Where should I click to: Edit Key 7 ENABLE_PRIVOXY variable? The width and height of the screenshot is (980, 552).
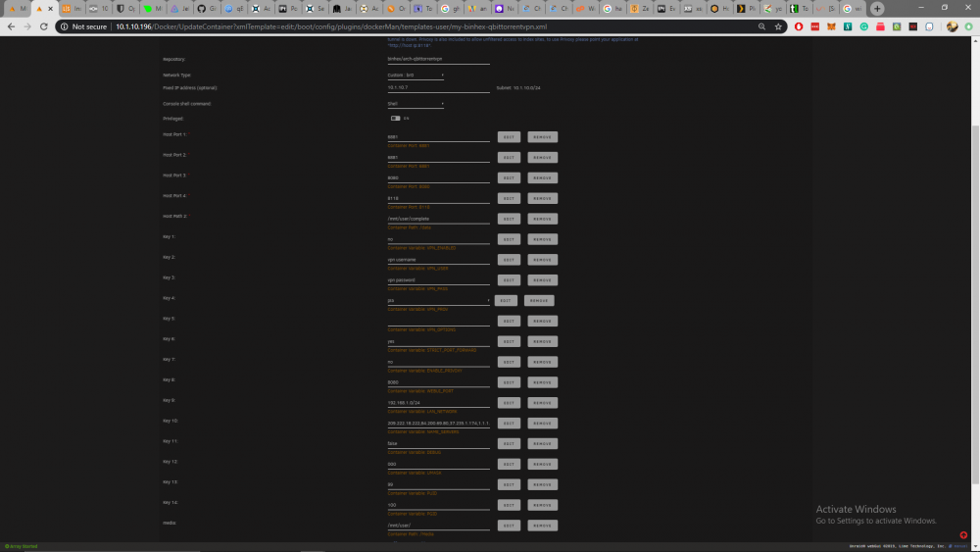click(x=509, y=362)
